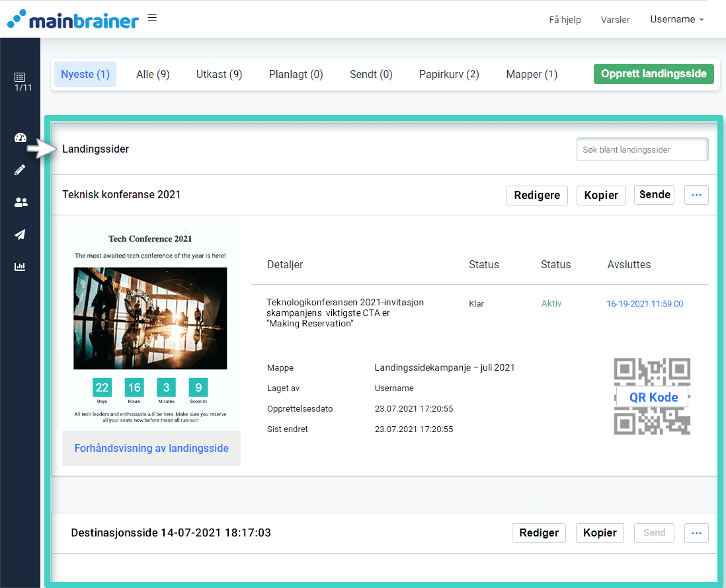Switch to the Utkast tab
The height and width of the screenshot is (588, 726).
point(219,74)
